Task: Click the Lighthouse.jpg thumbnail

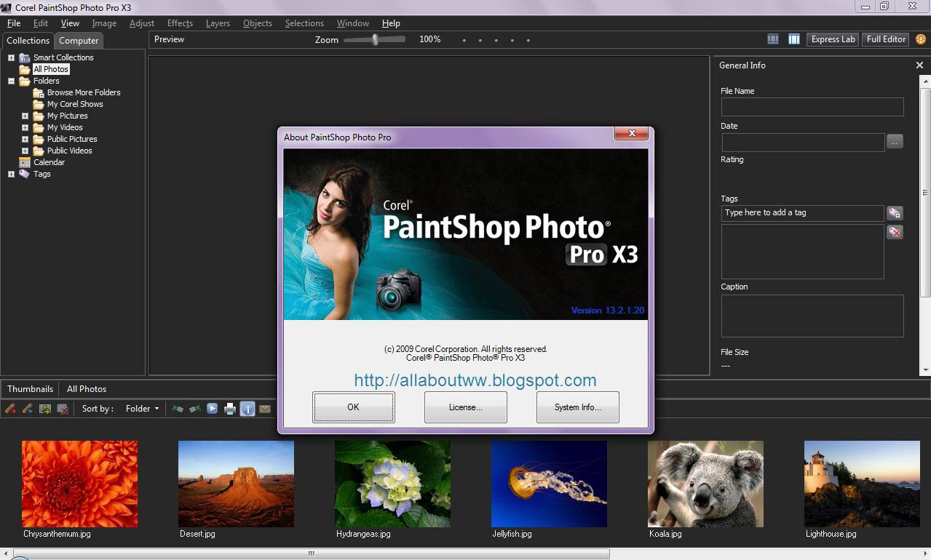Action: pos(862,484)
